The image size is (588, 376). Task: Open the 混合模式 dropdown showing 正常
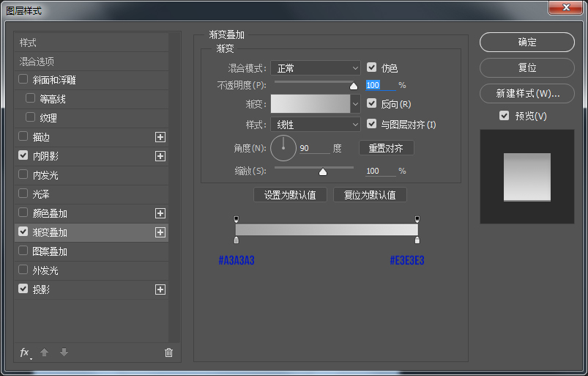(316, 68)
